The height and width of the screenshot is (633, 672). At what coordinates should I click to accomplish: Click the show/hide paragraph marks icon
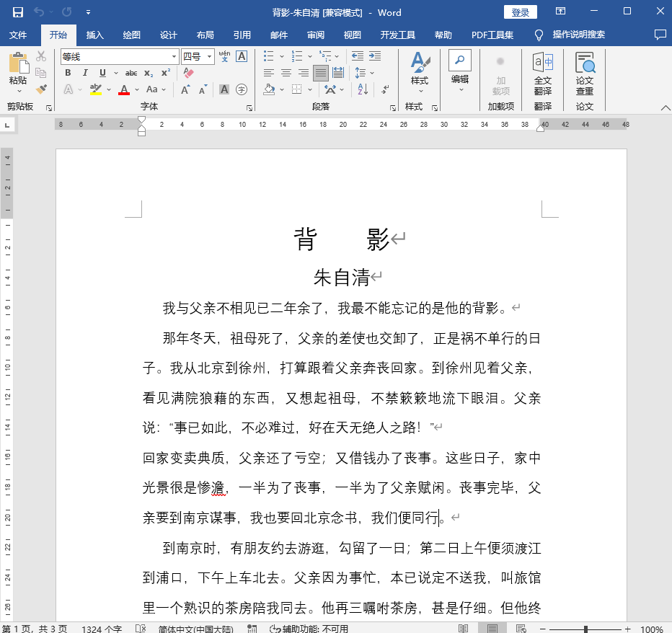coord(385,89)
